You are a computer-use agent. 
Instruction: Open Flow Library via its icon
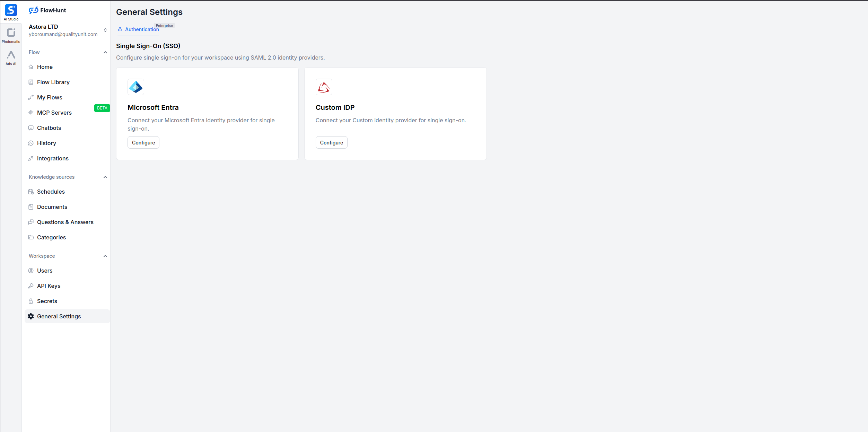[x=31, y=82]
